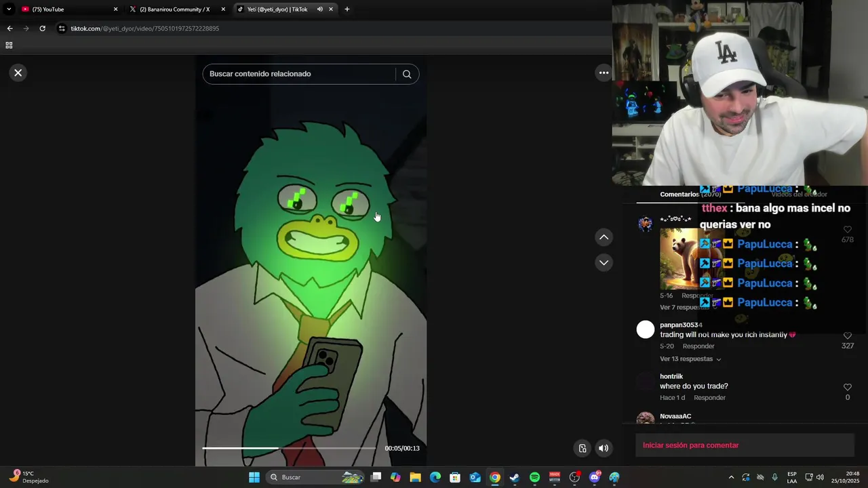Open the weather widget 15°C Despejado
The width and height of the screenshot is (868, 488).
(x=31, y=477)
